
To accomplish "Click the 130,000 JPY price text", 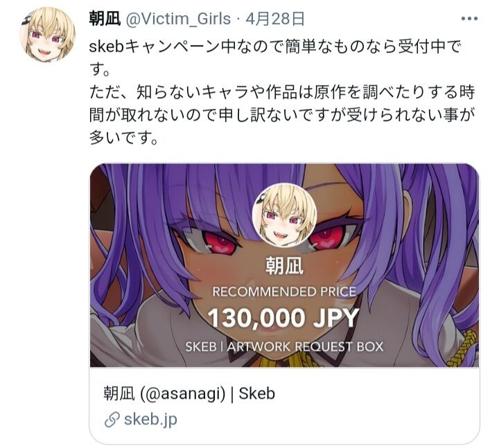I will [283, 319].
